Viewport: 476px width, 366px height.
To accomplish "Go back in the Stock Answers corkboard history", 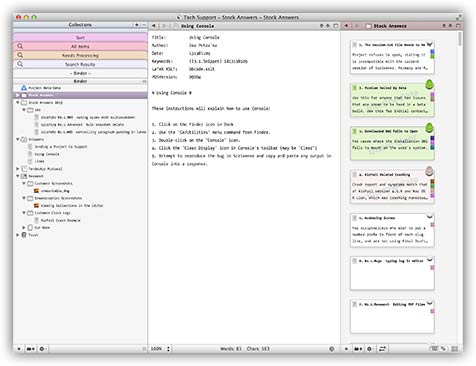I will coord(346,26).
